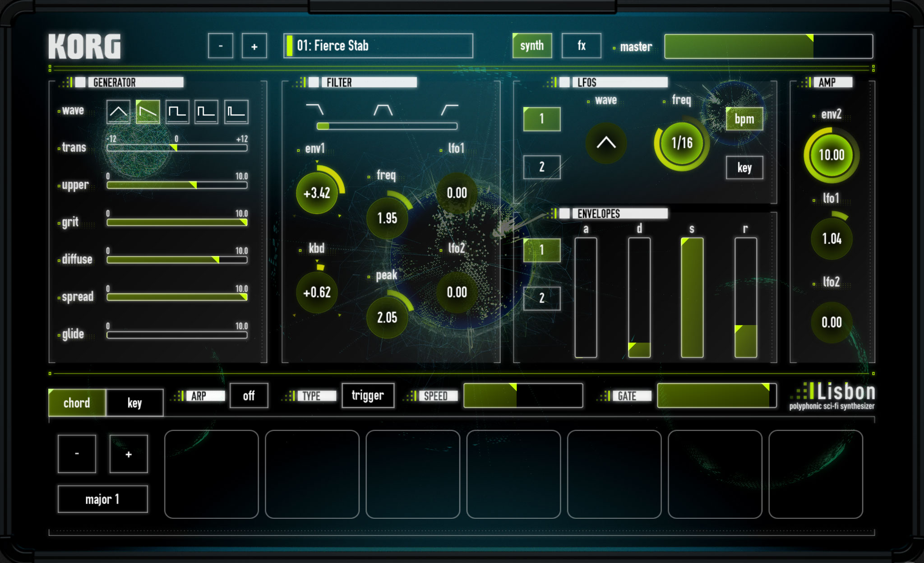
Task: Adjust the upper slider
Action: tap(177, 185)
